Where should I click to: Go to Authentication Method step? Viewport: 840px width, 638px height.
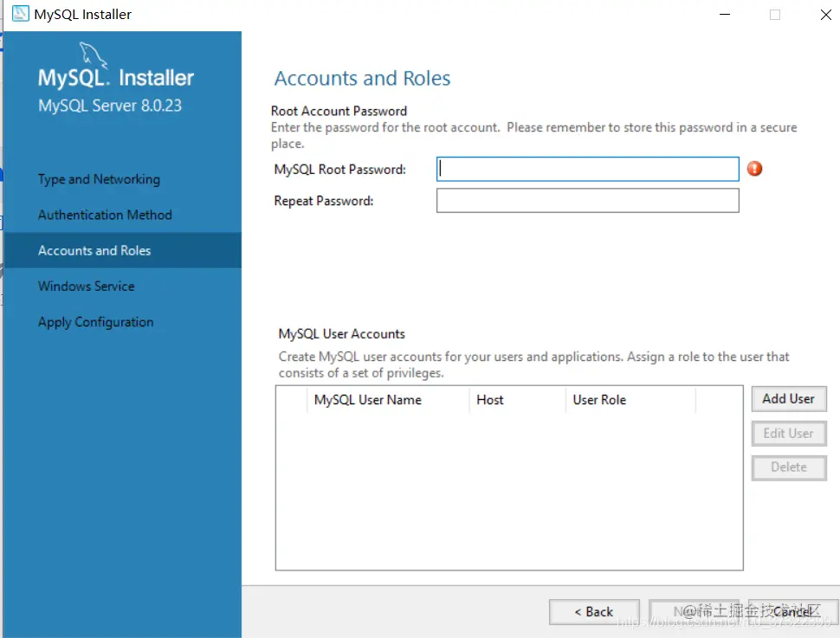(x=105, y=215)
